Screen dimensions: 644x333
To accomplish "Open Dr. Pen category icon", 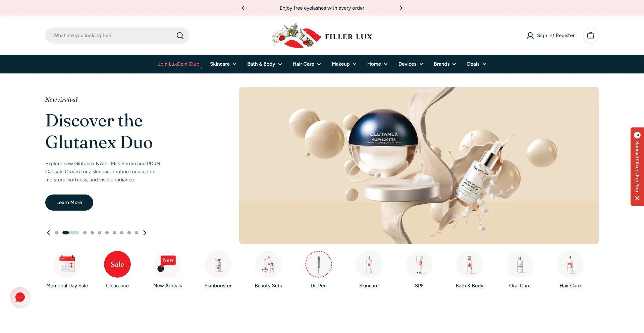I will point(319,264).
